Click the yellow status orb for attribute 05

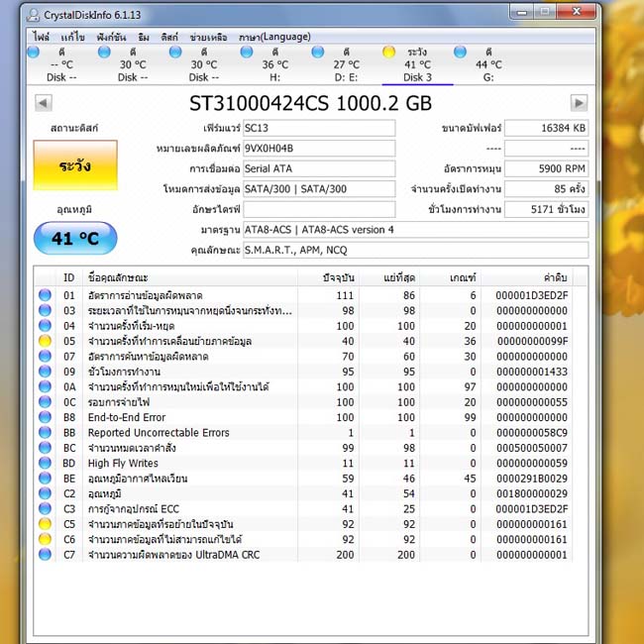coord(45,341)
